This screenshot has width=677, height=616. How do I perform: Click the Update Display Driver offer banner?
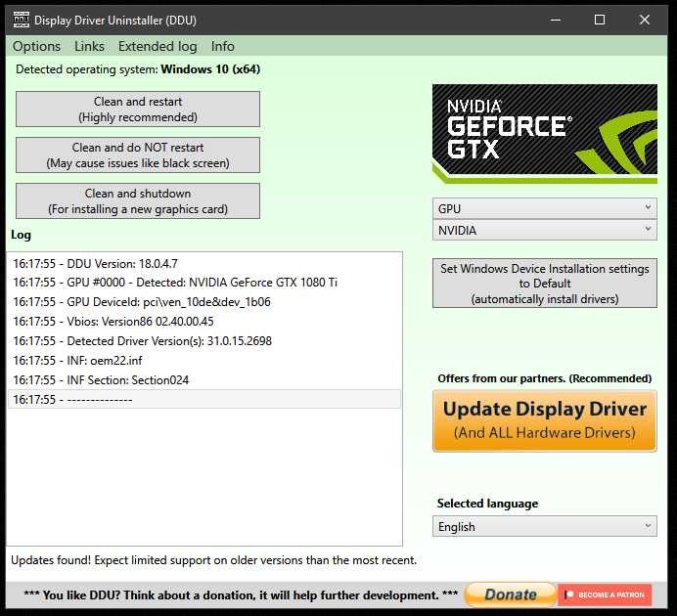[545, 421]
